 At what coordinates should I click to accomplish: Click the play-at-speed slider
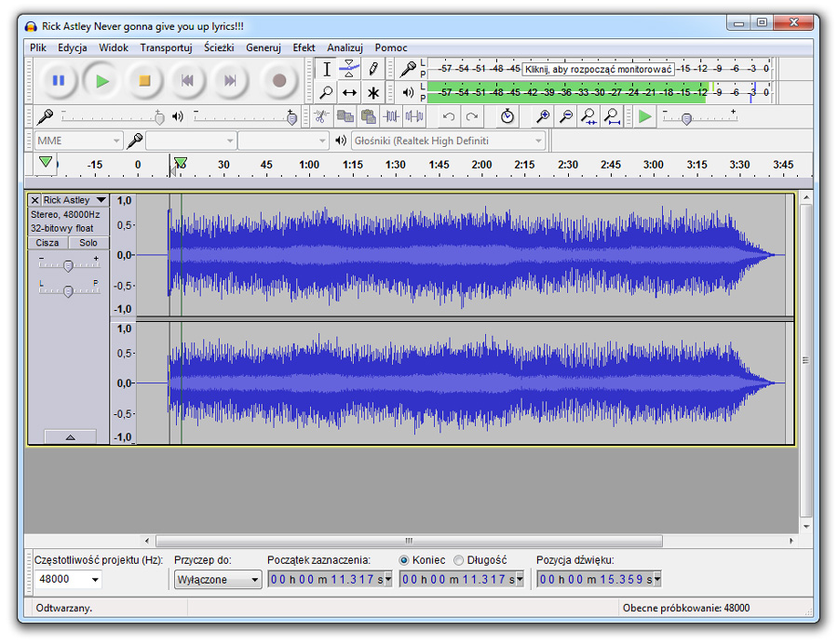(x=700, y=116)
